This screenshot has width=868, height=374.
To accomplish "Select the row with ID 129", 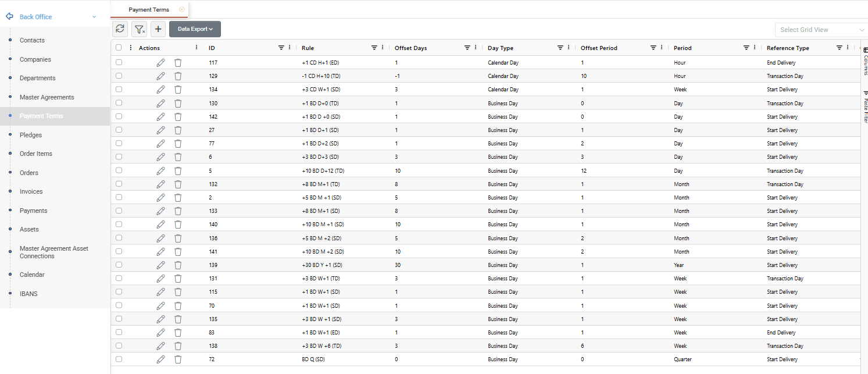I will (x=119, y=76).
